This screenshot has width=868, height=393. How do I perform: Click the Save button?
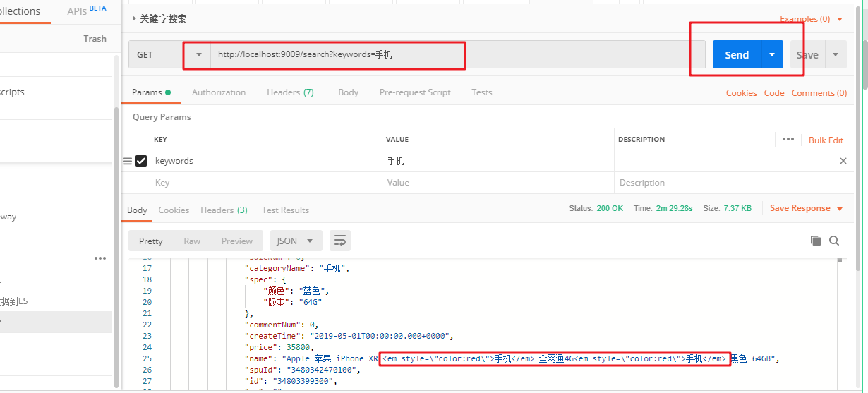[807, 55]
